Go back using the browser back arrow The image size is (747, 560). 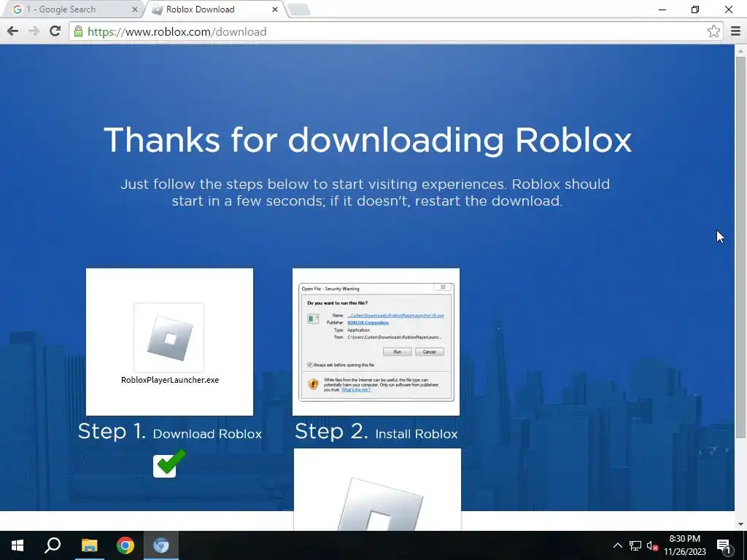click(13, 31)
